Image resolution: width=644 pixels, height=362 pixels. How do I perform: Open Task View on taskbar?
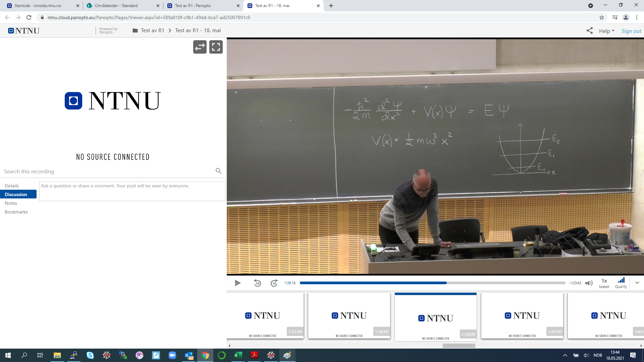click(x=40, y=355)
